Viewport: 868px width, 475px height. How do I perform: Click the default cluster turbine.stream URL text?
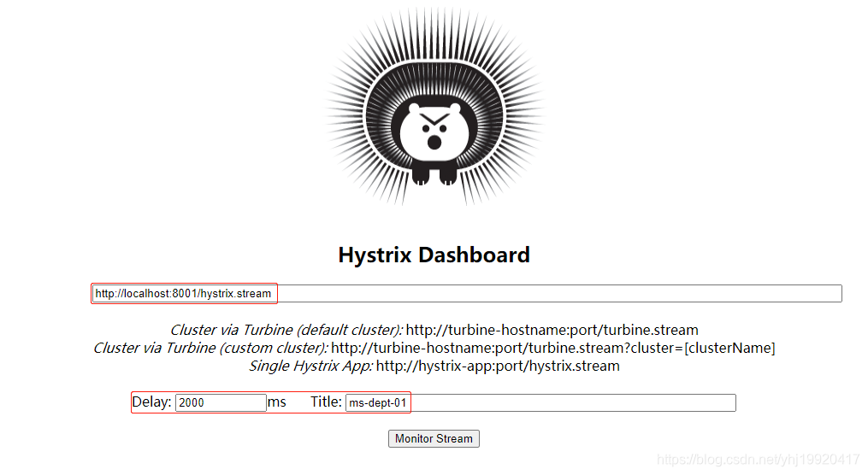point(552,330)
